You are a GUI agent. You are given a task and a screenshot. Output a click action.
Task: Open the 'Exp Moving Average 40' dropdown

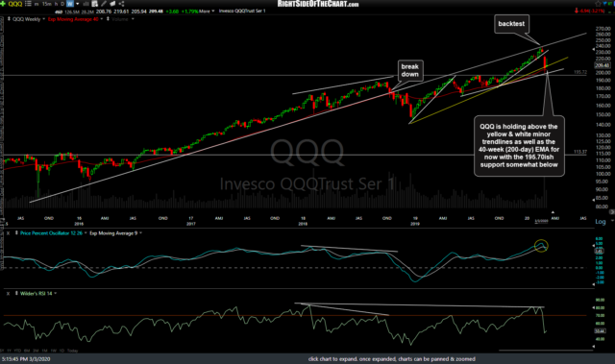pyautogui.click(x=102, y=19)
